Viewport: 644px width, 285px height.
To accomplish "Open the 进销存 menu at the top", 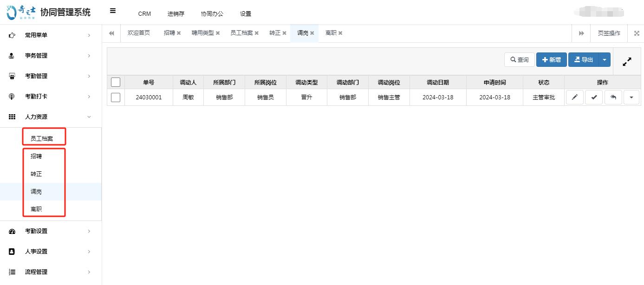I will coord(176,13).
